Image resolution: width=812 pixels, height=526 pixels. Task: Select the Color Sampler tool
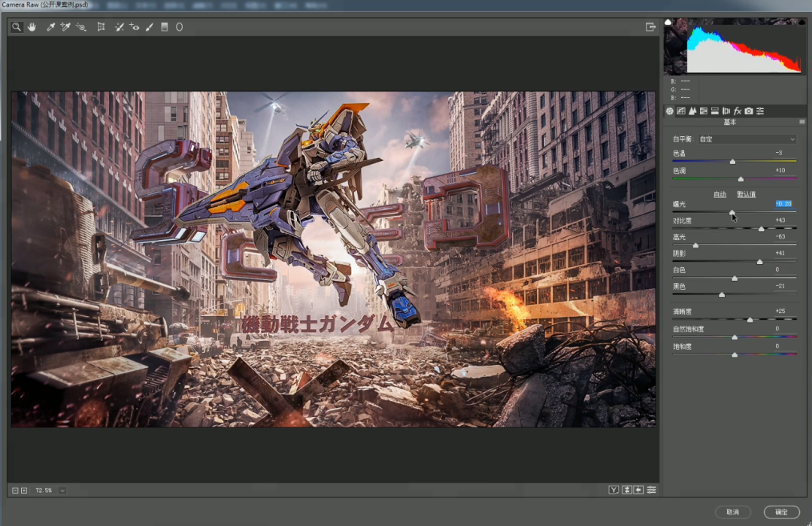[x=65, y=27]
